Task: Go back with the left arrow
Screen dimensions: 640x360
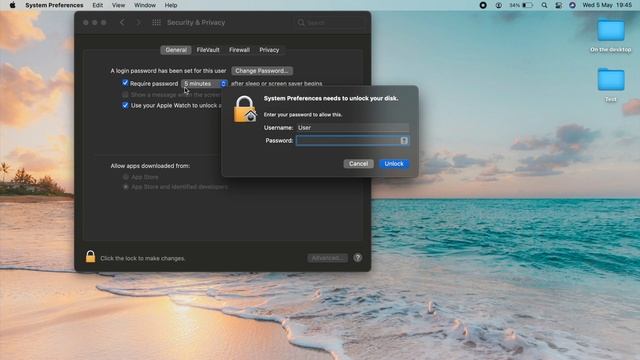Action: click(x=122, y=22)
